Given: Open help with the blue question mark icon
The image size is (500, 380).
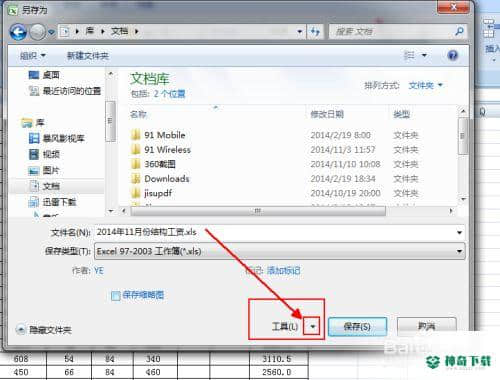Looking at the screenshot, I should click(x=452, y=55).
